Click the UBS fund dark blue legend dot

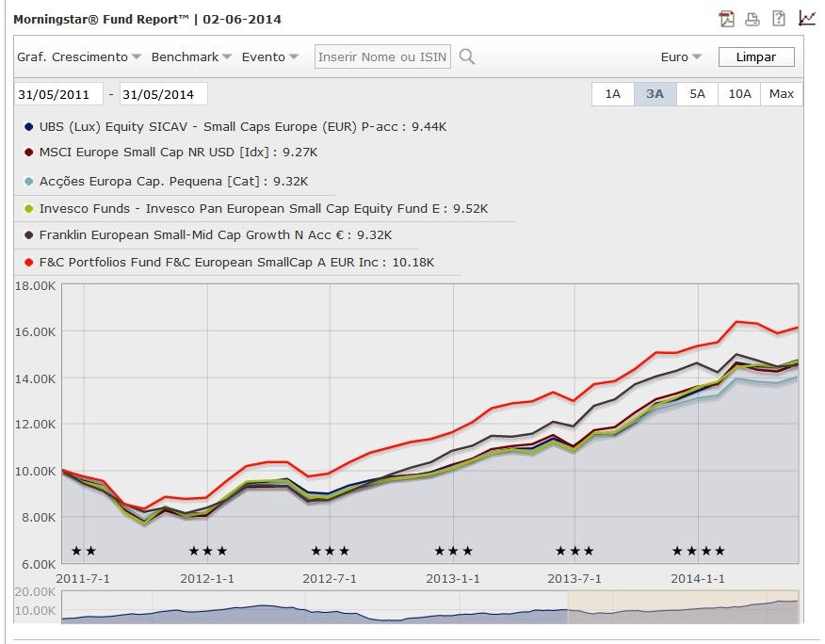29,127
